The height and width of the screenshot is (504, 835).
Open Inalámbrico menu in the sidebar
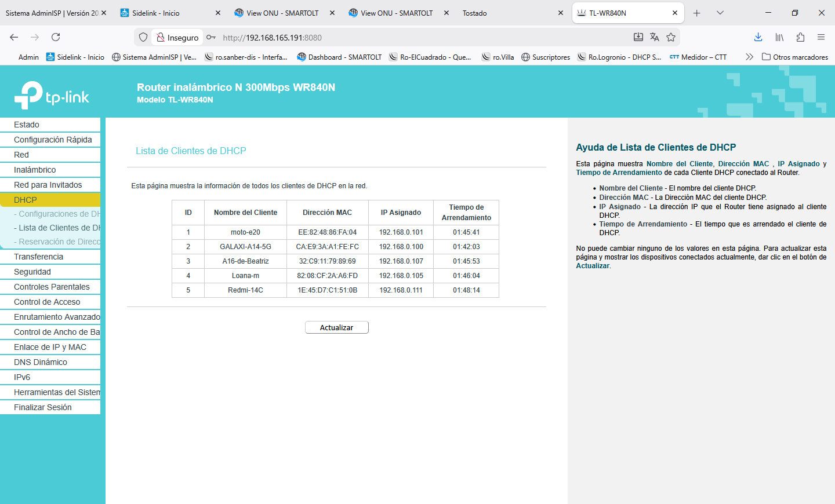pos(35,170)
